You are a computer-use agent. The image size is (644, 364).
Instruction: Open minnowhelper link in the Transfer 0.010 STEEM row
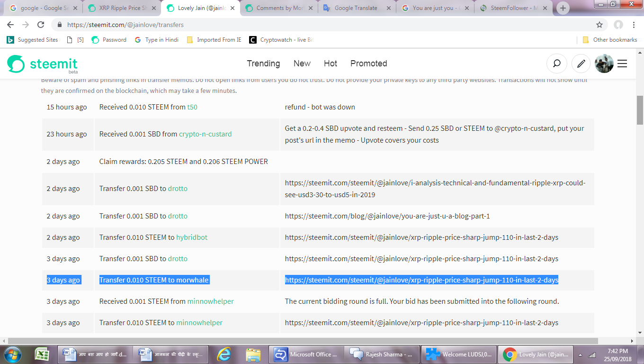[199, 323]
